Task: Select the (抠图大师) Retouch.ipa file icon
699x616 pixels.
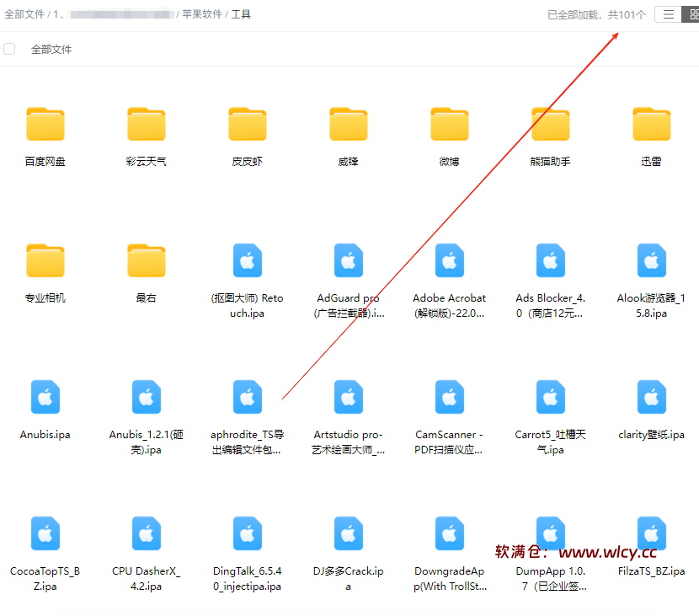Action: click(x=248, y=260)
